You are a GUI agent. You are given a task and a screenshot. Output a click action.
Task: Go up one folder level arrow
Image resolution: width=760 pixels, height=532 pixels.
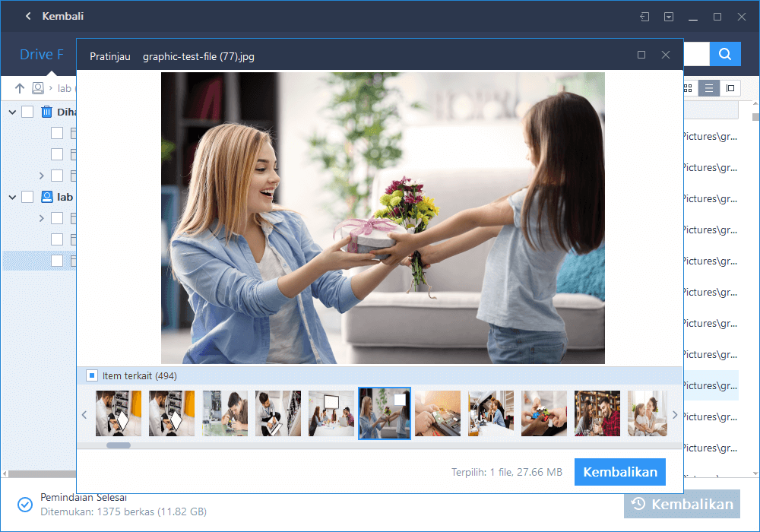point(20,88)
